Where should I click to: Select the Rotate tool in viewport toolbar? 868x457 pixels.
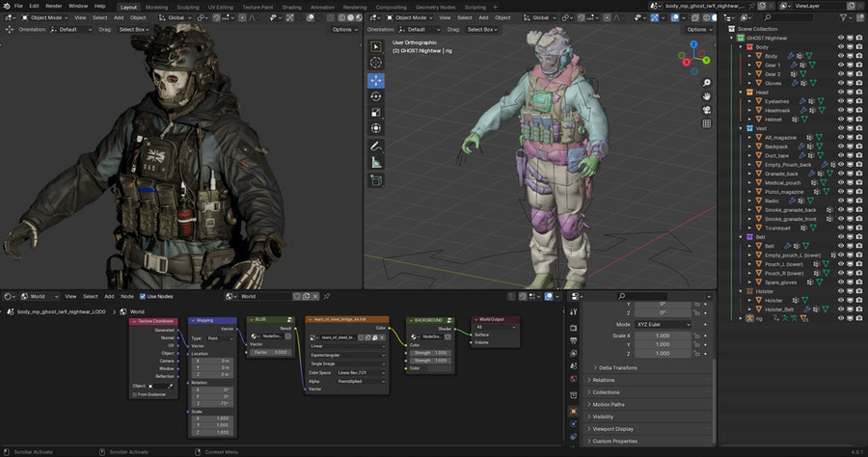(x=376, y=96)
